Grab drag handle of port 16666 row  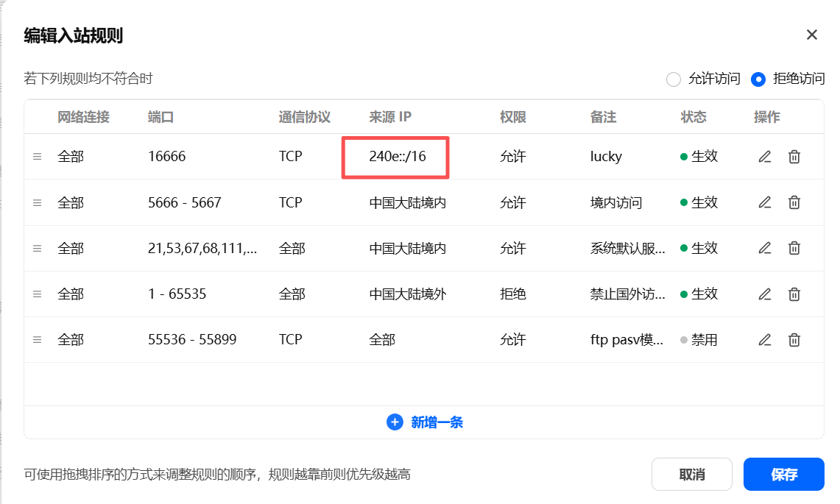pyautogui.click(x=37, y=157)
